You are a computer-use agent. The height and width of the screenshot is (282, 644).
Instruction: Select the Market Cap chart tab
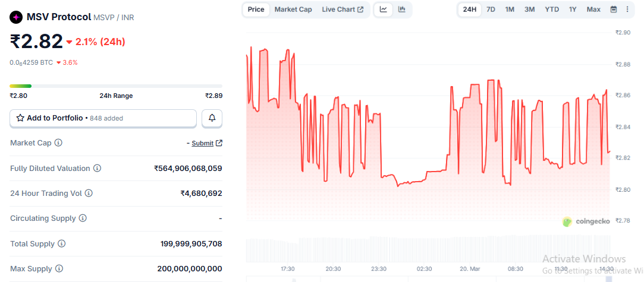click(x=293, y=9)
